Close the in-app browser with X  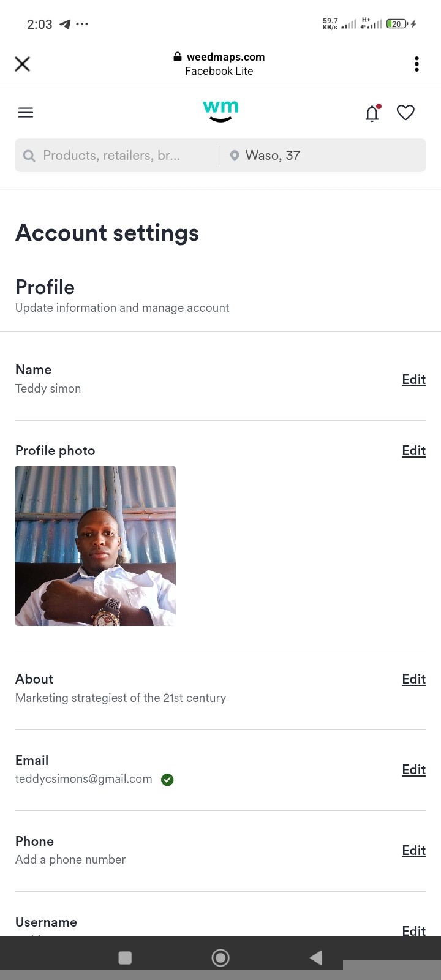tap(23, 64)
